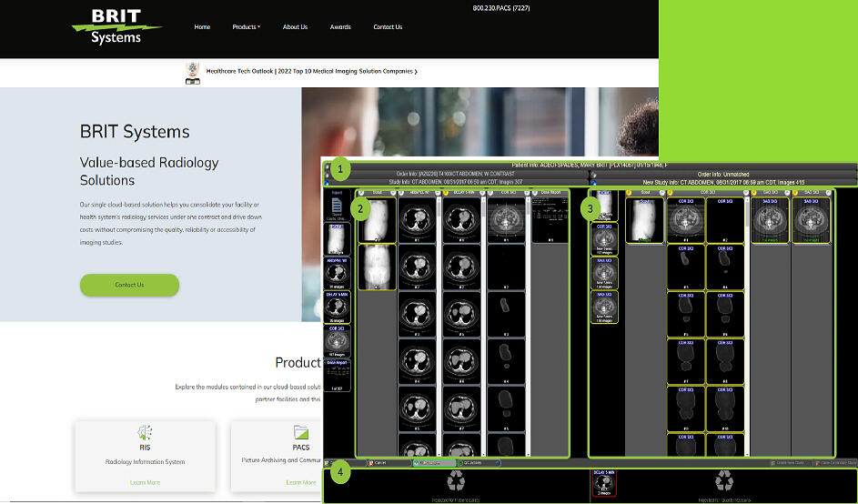Click the Report document icon in viewer sidebar

pyautogui.click(x=337, y=207)
